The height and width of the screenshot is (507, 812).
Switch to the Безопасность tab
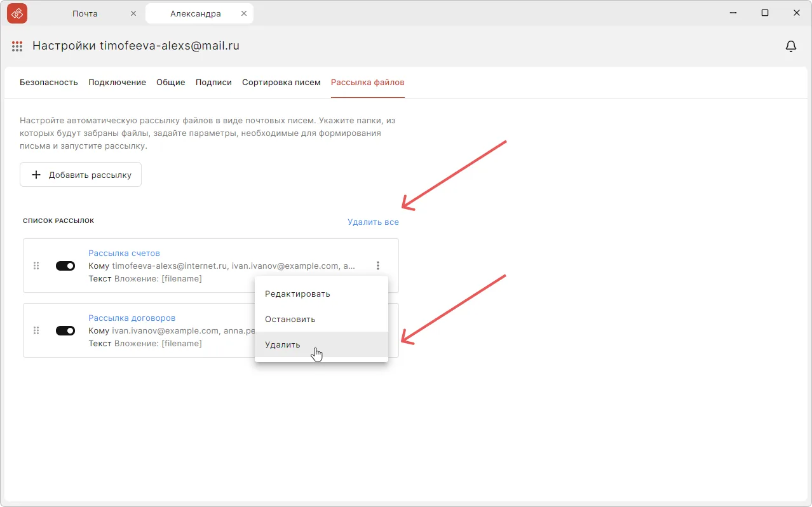(49, 83)
